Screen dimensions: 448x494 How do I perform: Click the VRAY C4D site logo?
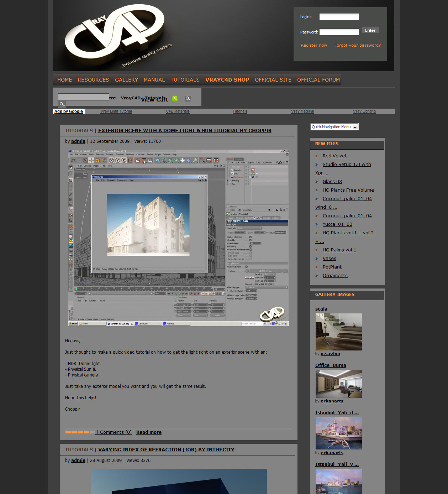(119, 36)
